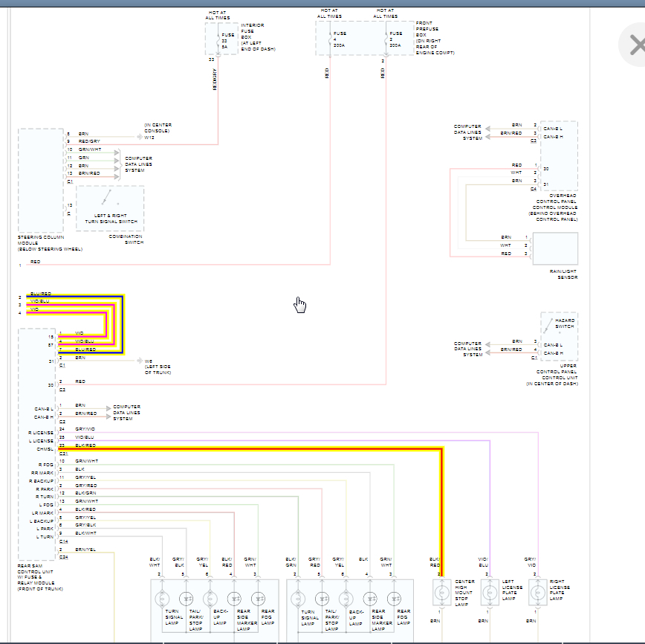Click the GRY/VIO R LICENSE wire label
The height and width of the screenshot is (644, 645).
tap(86, 429)
